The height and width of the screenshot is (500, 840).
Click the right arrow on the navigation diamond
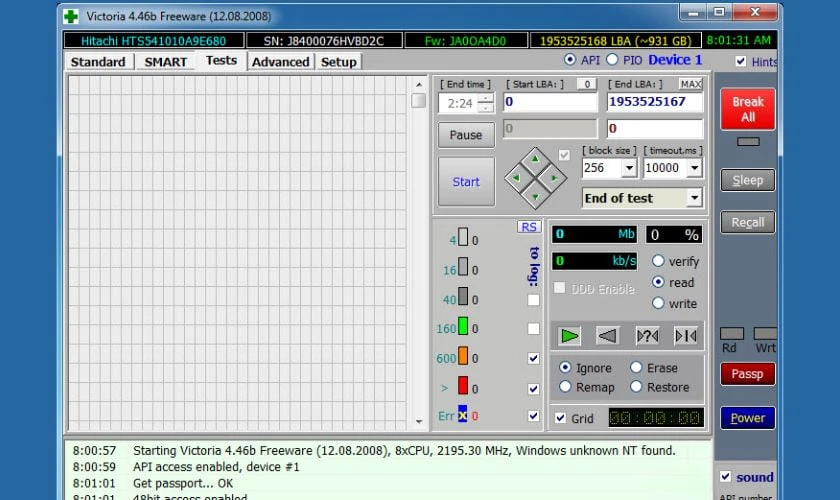click(554, 178)
